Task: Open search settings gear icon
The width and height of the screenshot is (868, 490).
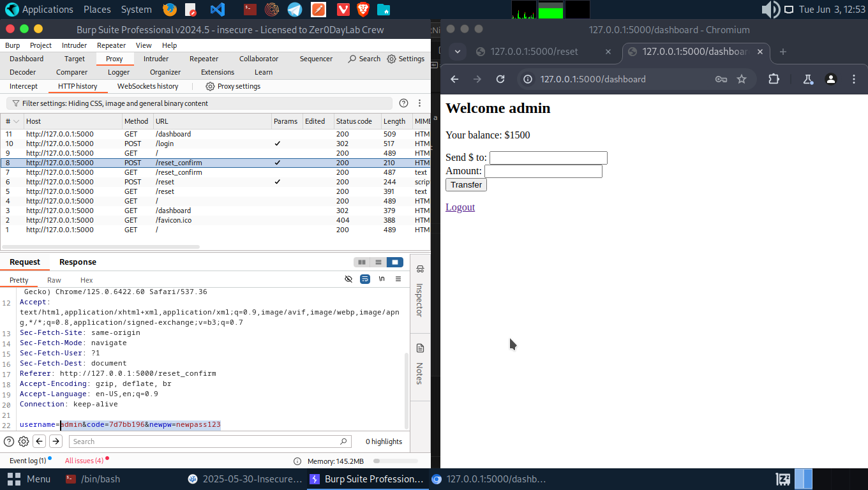Action: [24, 442]
